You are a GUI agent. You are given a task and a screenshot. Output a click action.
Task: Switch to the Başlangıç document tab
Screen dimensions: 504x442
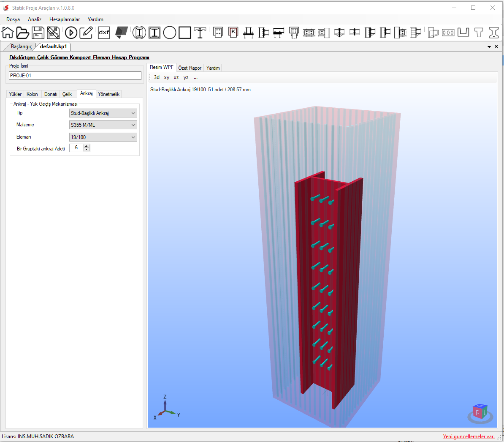click(21, 46)
